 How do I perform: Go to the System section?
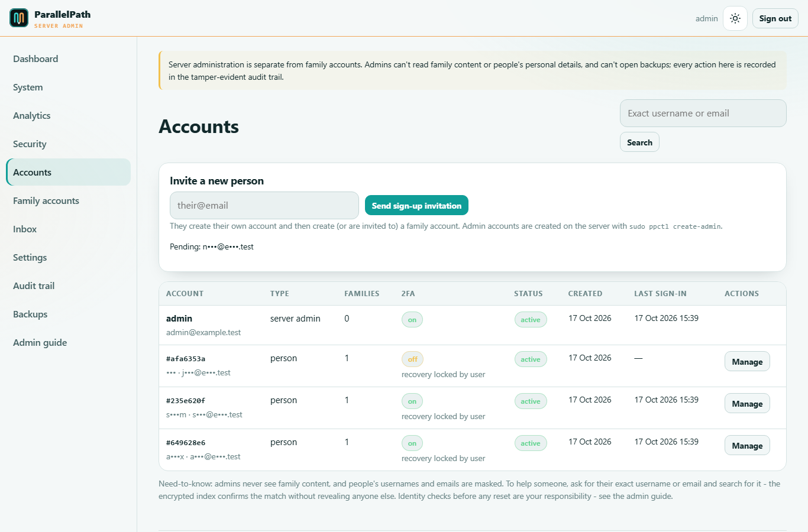click(x=68, y=87)
